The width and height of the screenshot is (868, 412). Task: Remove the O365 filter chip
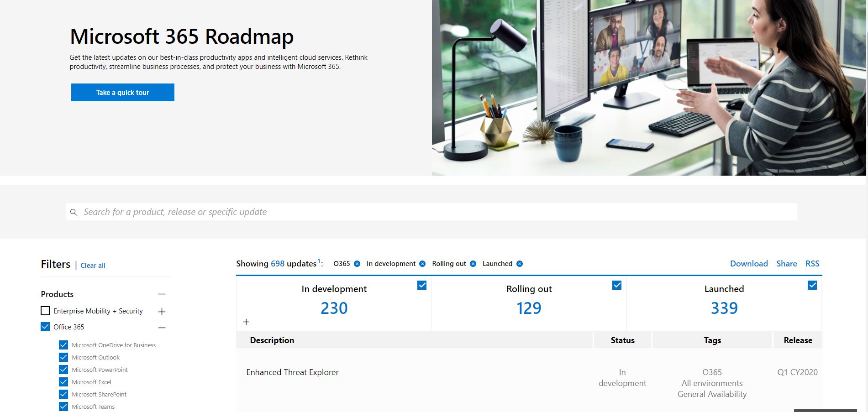pos(357,263)
